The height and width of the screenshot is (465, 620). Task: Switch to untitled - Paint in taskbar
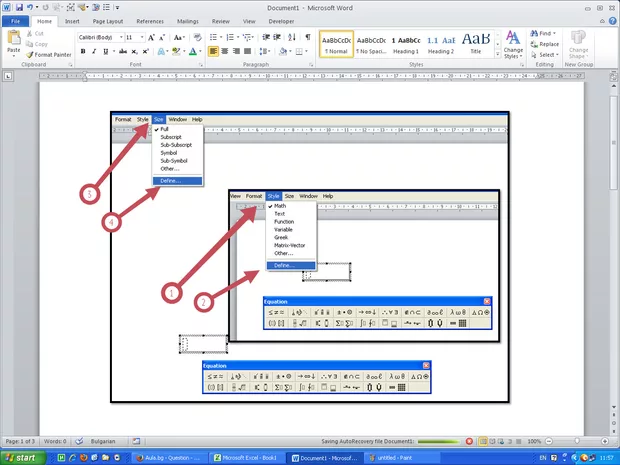403,457
